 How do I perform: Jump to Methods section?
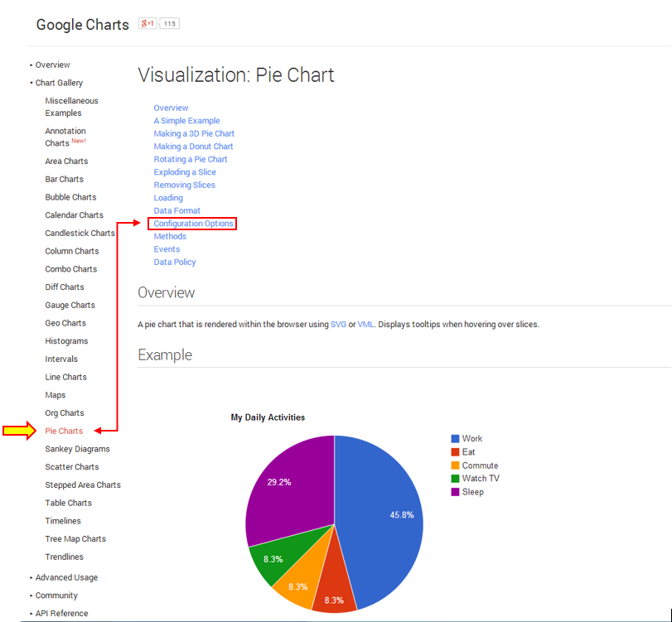pos(170,237)
